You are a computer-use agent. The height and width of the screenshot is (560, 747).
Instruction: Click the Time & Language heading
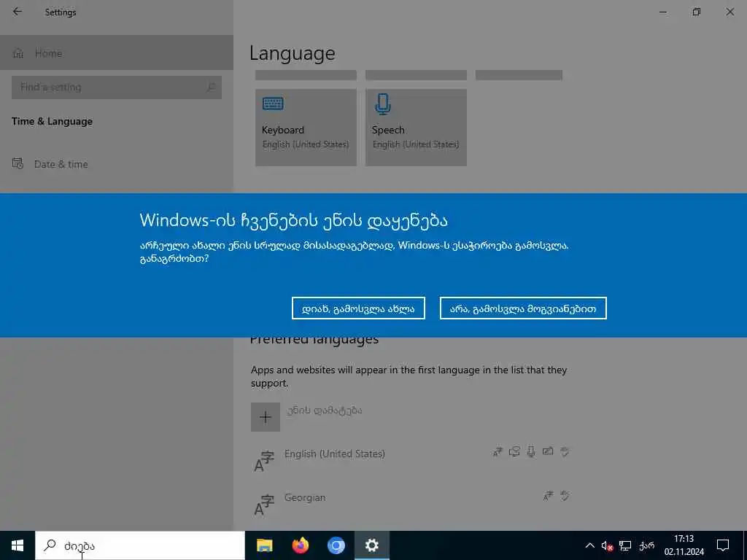[53, 122]
